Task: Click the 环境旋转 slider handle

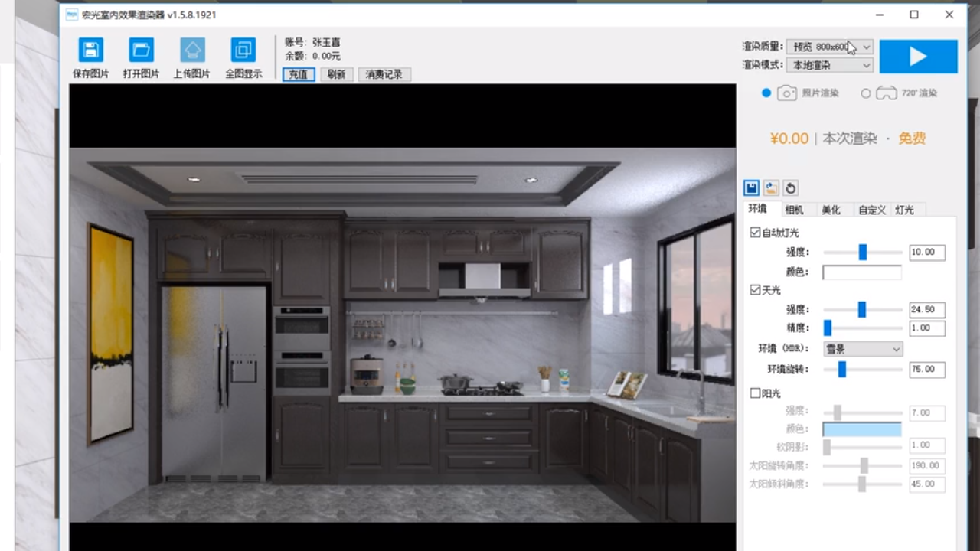Action: (841, 370)
